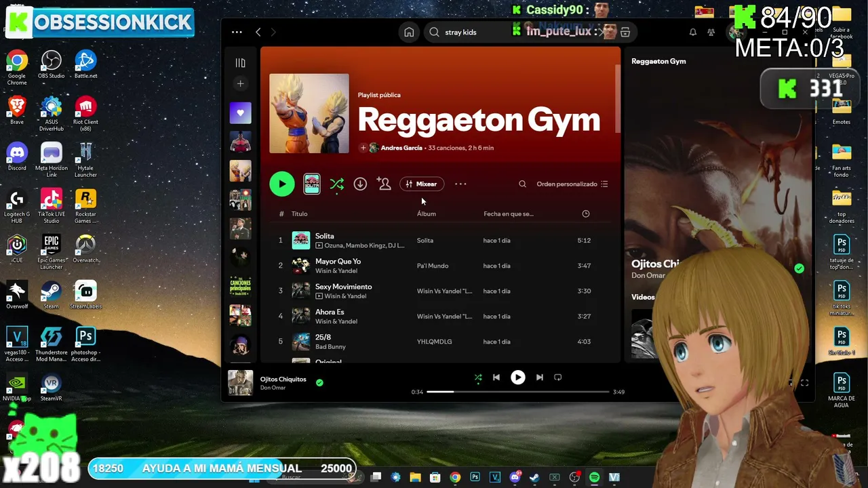Image resolution: width=868 pixels, height=488 pixels.
Task: Open Discord from the taskbar
Action: tap(515, 477)
